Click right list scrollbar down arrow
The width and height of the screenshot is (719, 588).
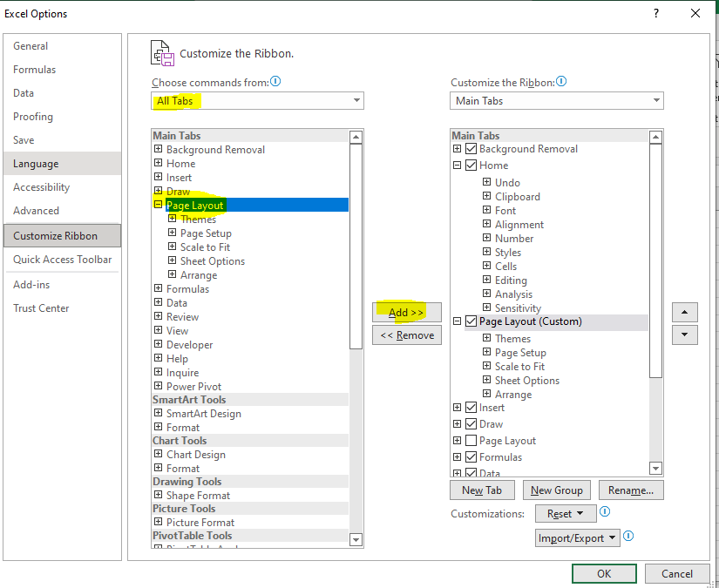[655, 469]
